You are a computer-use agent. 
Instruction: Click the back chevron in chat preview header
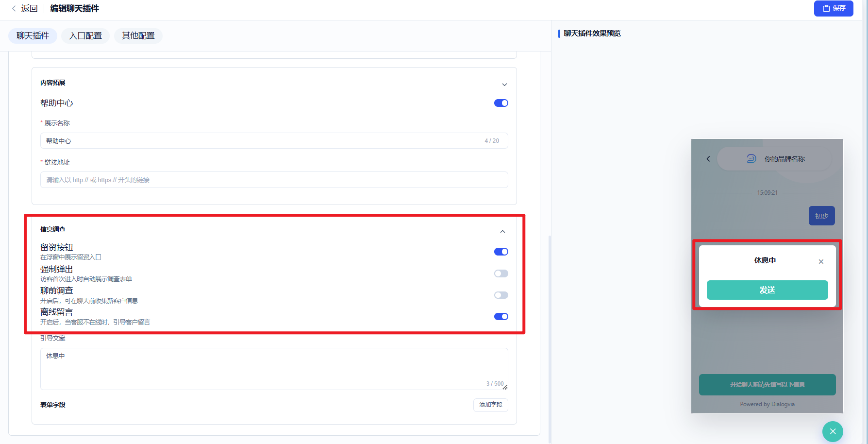(x=708, y=159)
